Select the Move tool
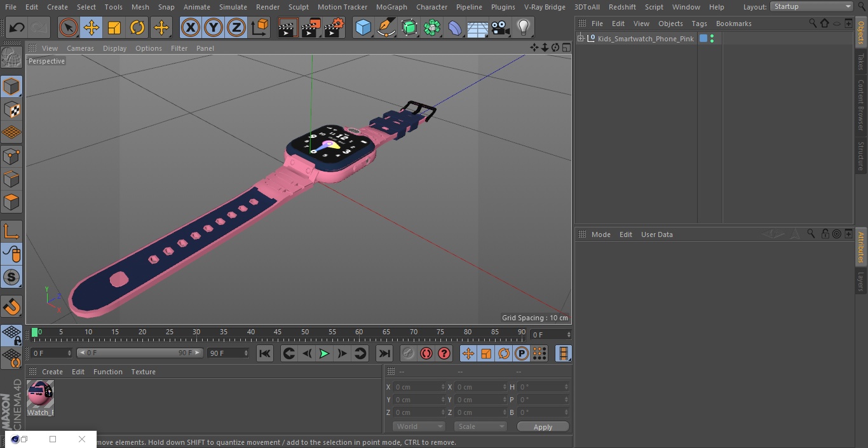This screenshot has width=868, height=448. [x=92, y=27]
